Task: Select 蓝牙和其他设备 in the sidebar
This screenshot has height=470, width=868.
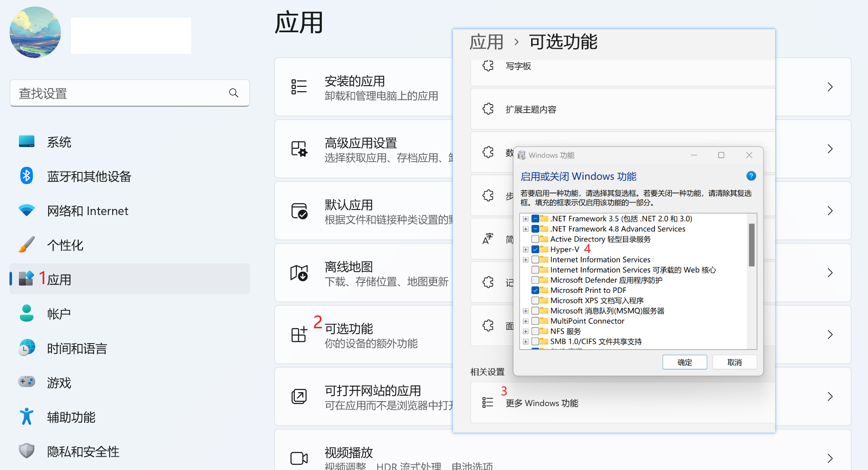Action: pyautogui.click(x=89, y=176)
